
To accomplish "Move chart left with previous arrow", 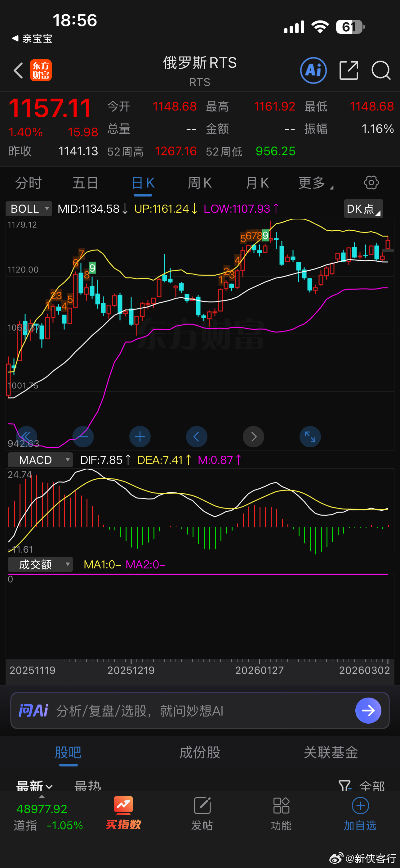I will (x=197, y=436).
